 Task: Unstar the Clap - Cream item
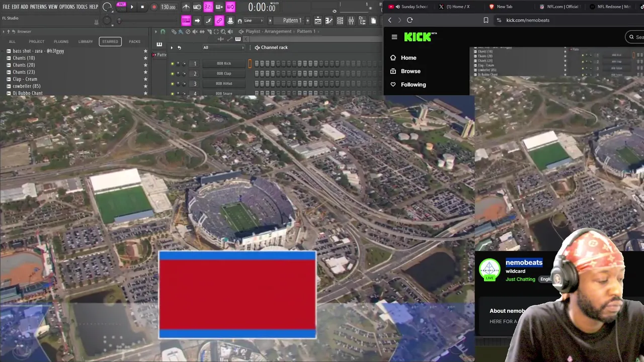pyautogui.click(x=146, y=79)
